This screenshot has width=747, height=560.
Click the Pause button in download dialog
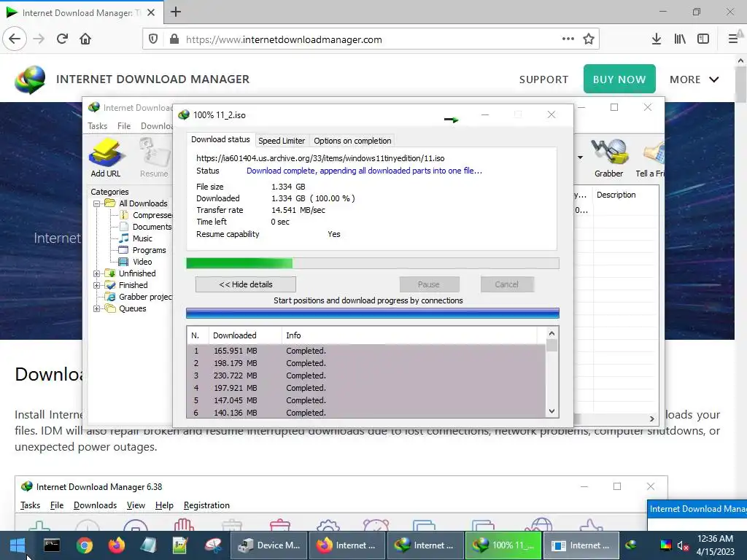coord(429,284)
